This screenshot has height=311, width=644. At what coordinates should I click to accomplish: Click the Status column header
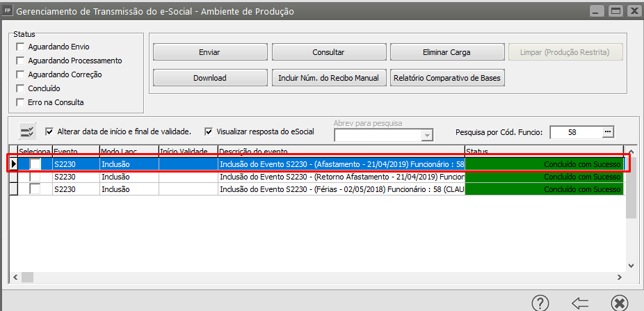click(544, 151)
